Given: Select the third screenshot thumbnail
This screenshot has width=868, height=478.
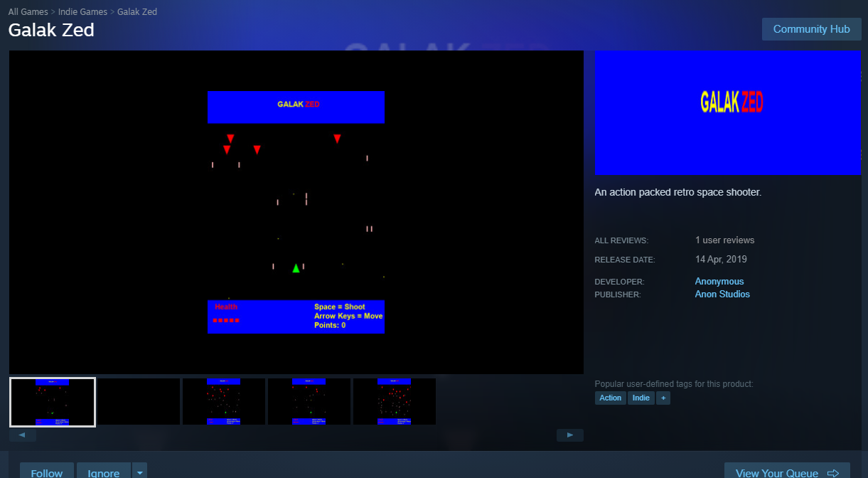Looking at the screenshot, I should tap(224, 402).
